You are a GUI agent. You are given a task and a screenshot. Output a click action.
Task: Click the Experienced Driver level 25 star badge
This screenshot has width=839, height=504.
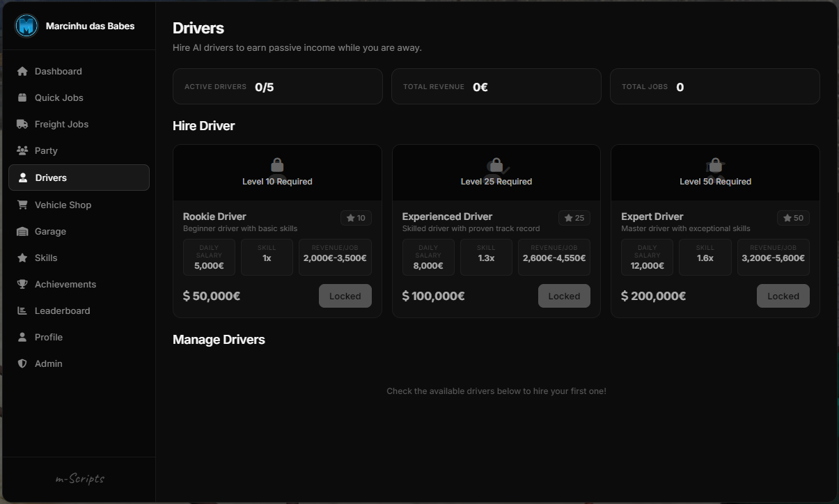pyautogui.click(x=574, y=218)
